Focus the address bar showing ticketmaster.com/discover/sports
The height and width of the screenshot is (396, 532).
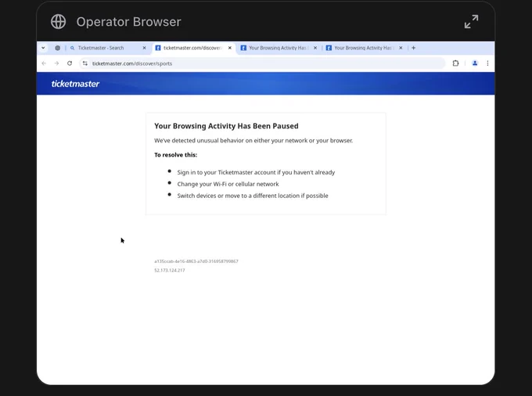point(262,63)
